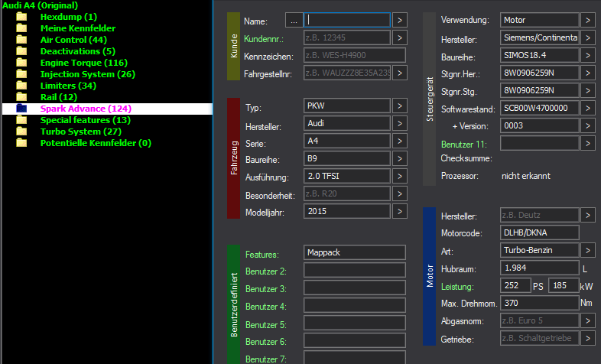Select the Audi A4 (Original) root node
This screenshot has height=364, width=601.
click(40, 5)
